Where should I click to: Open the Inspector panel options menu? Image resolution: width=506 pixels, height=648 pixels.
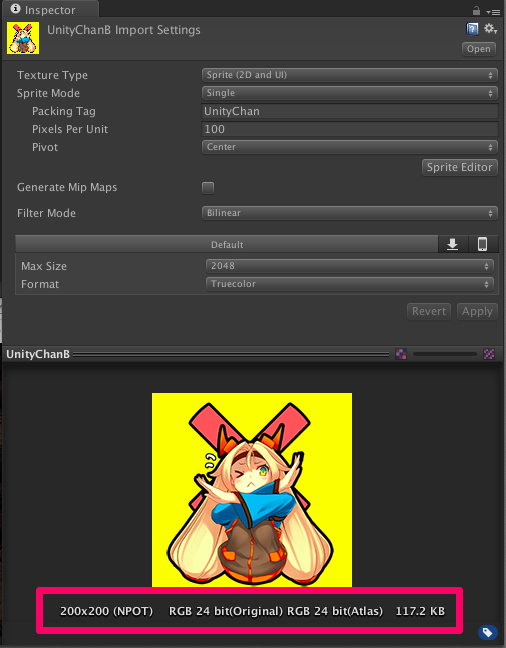pyautogui.click(x=494, y=12)
